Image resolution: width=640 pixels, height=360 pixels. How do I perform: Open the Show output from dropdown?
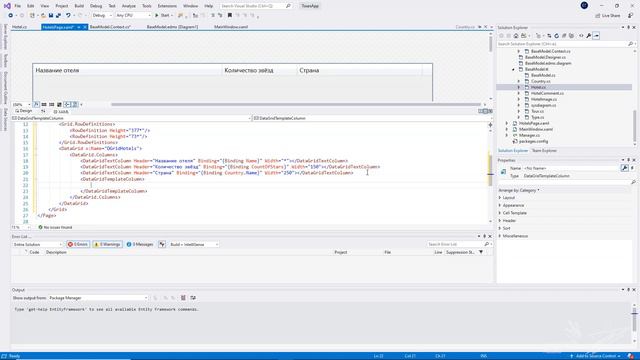(98, 298)
